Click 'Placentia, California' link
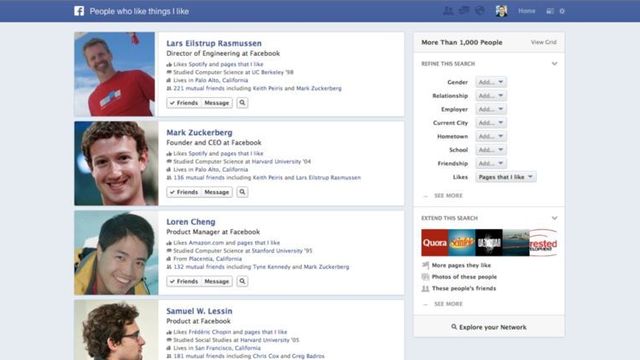This screenshot has height=360, width=640. point(215,259)
